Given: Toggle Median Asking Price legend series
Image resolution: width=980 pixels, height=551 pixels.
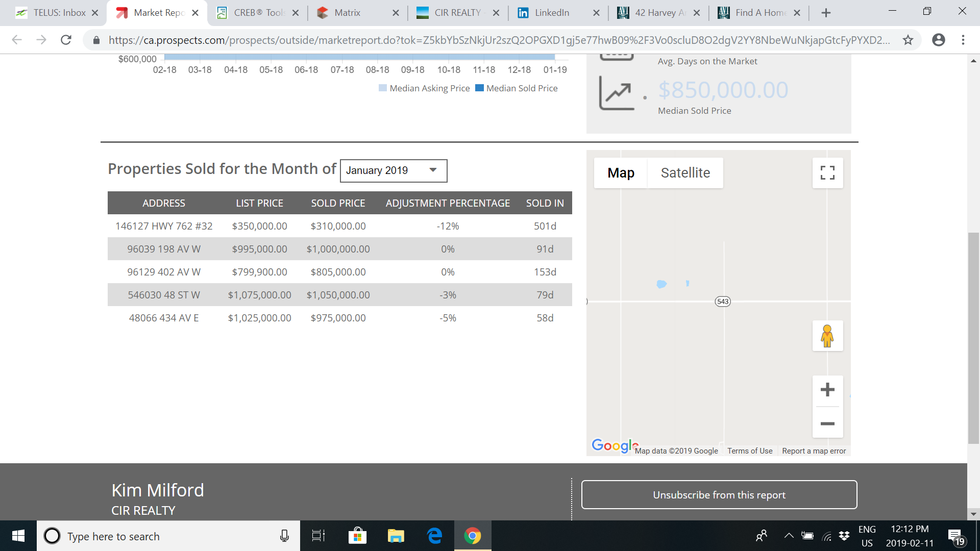Looking at the screenshot, I should 425,88.
